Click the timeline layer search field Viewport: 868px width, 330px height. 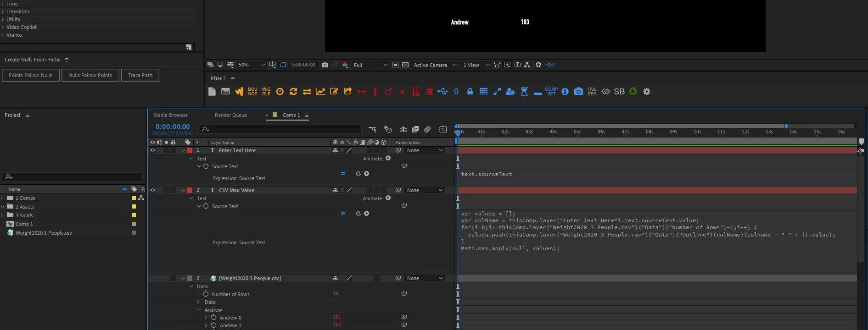[x=280, y=129]
